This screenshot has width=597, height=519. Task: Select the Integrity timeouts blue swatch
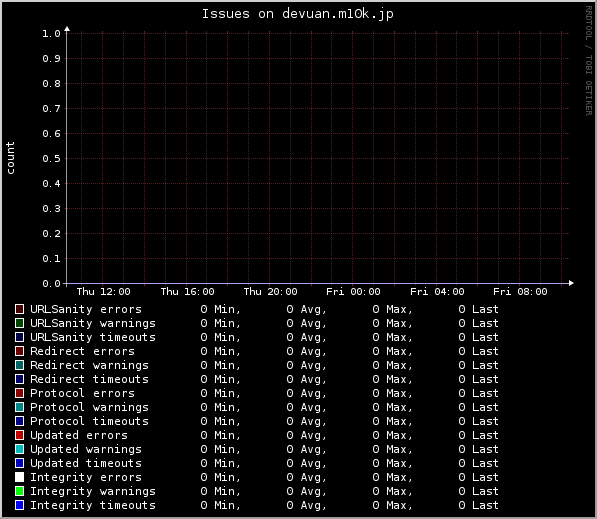coord(19,505)
